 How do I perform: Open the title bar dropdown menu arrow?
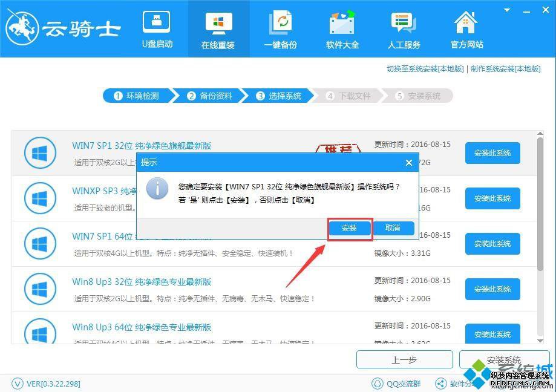[508, 10]
